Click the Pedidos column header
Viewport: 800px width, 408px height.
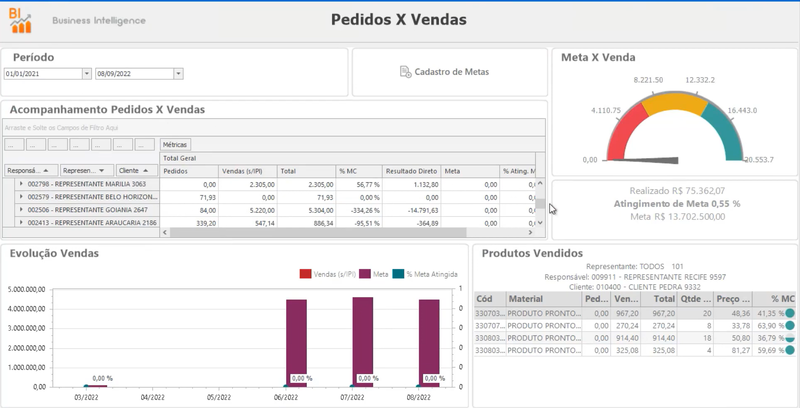pos(189,171)
